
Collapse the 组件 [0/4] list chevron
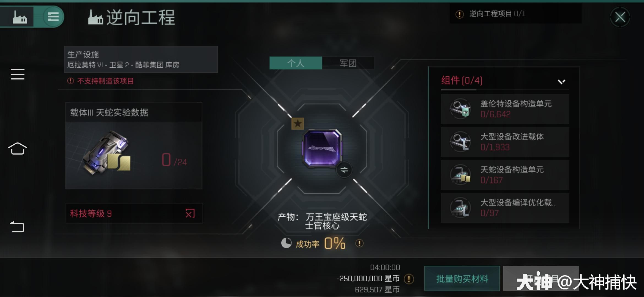click(x=561, y=81)
